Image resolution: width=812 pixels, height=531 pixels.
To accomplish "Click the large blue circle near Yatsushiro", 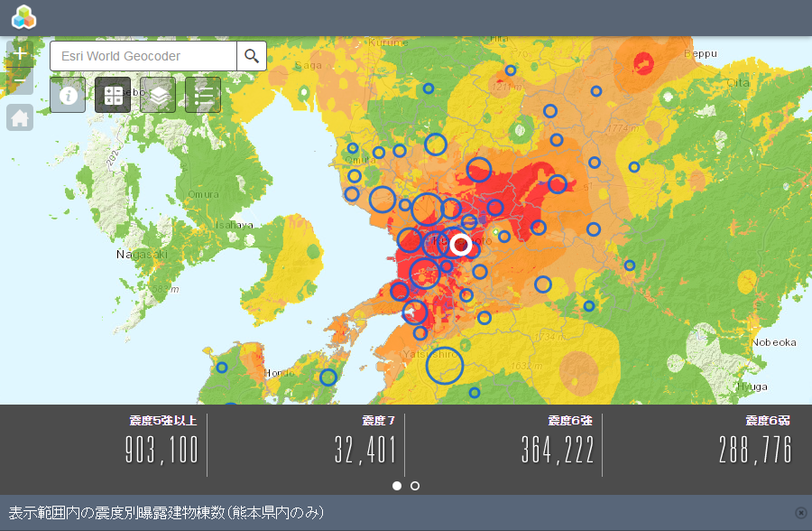I will pos(444,366).
